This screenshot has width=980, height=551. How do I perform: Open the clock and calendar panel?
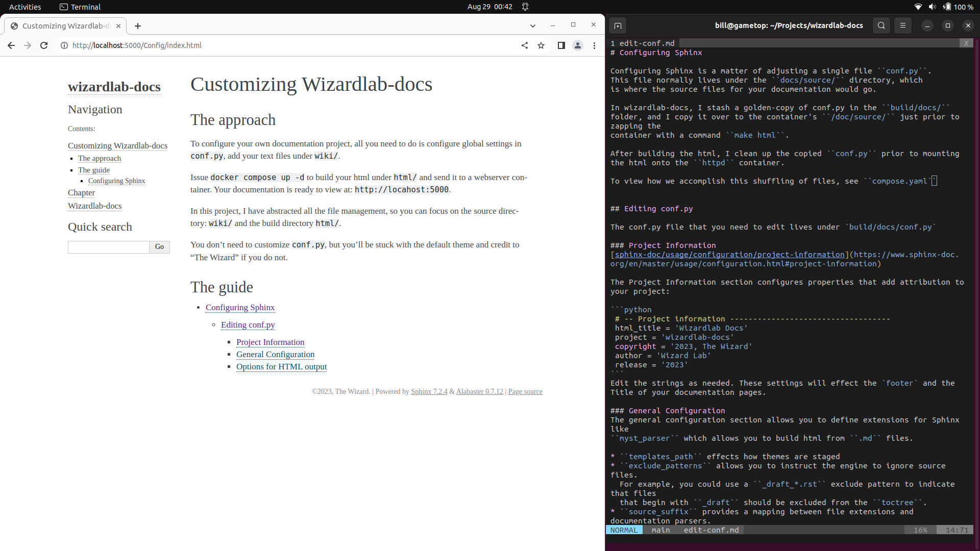(x=490, y=7)
